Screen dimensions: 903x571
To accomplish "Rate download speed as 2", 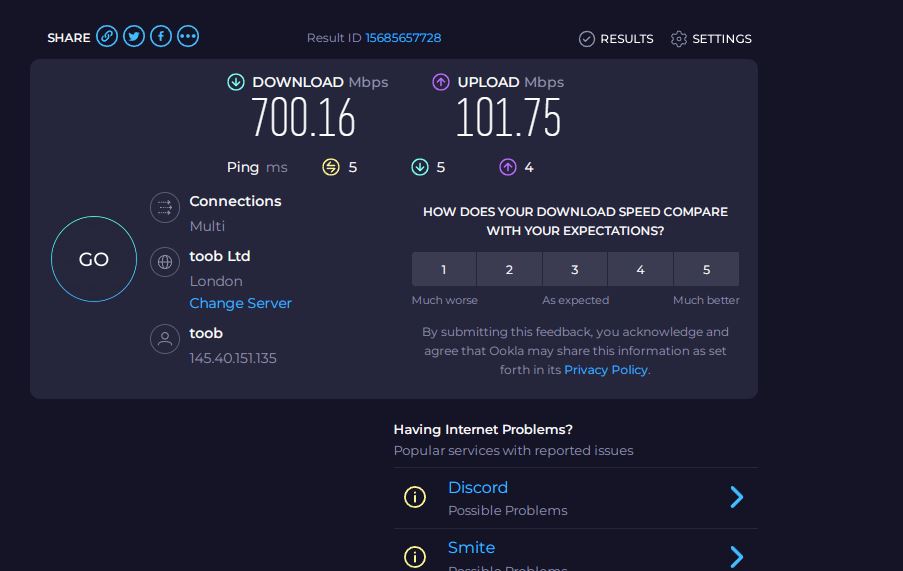I will [x=509, y=269].
